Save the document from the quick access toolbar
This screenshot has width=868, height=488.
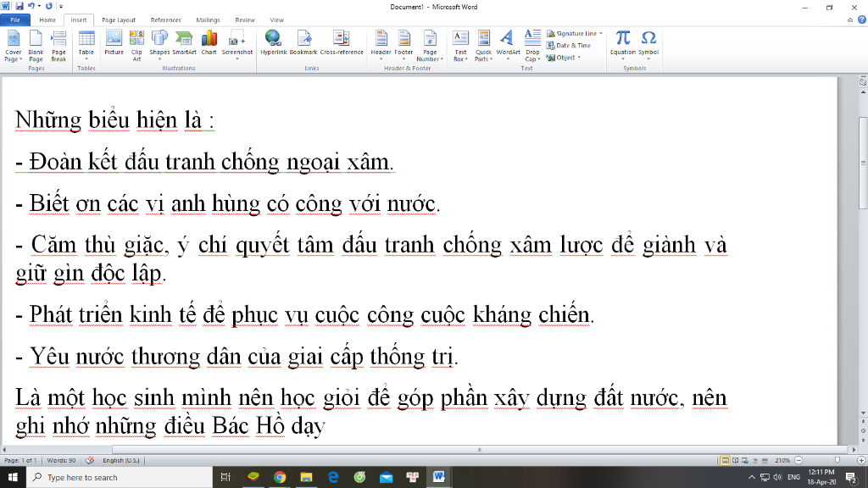19,6
